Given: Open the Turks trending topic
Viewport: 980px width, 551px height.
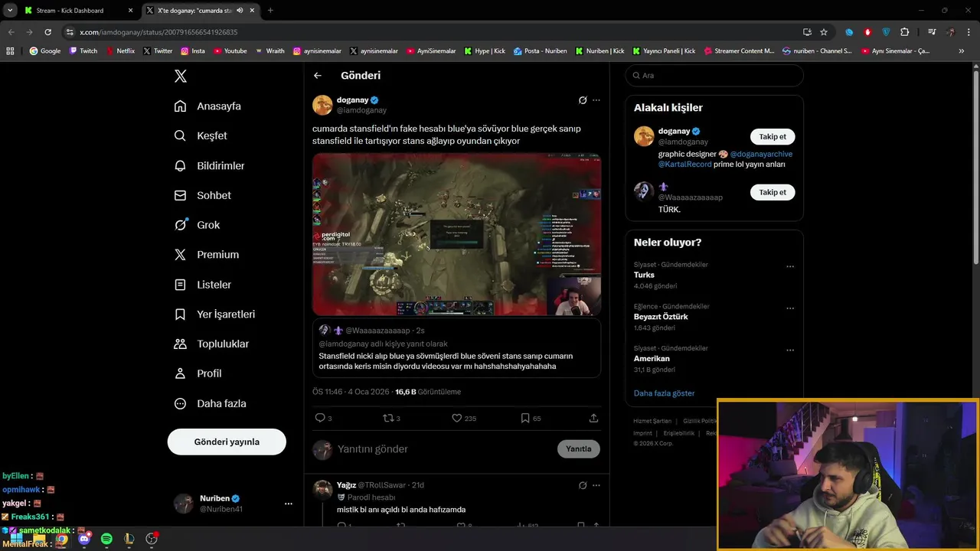Looking at the screenshot, I should [x=644, y=275].
